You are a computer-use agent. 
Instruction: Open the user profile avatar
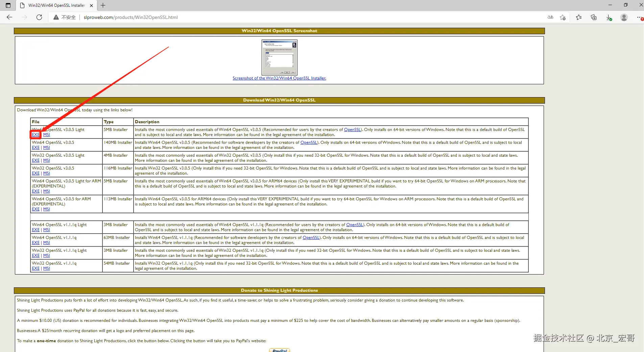pos(624,17)
